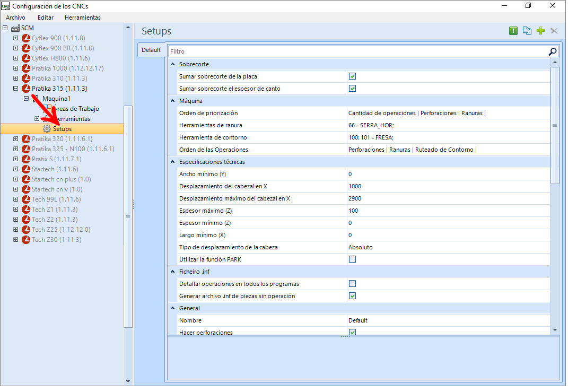Click the Pratika 315 machine icon

(x=25, y=89)
